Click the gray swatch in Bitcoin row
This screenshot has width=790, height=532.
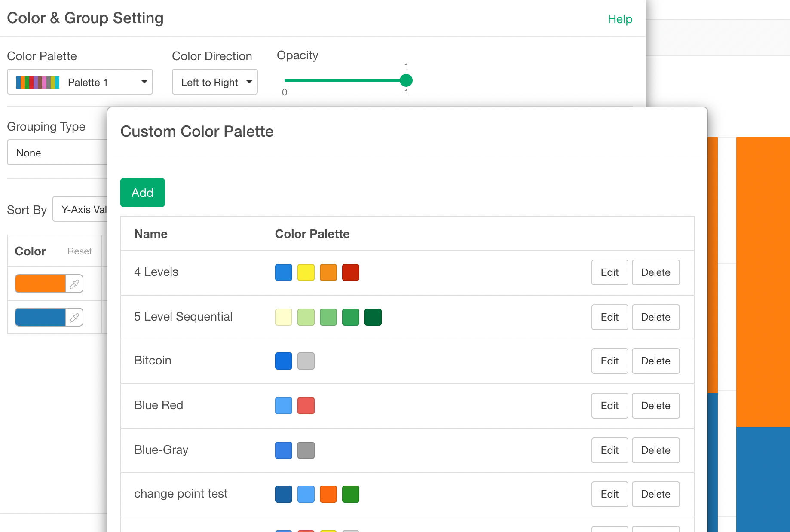click(x=306, y=361)
